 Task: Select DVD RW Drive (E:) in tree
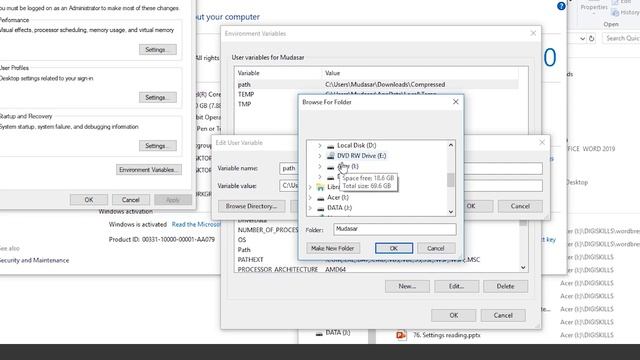tap(361, 156)
